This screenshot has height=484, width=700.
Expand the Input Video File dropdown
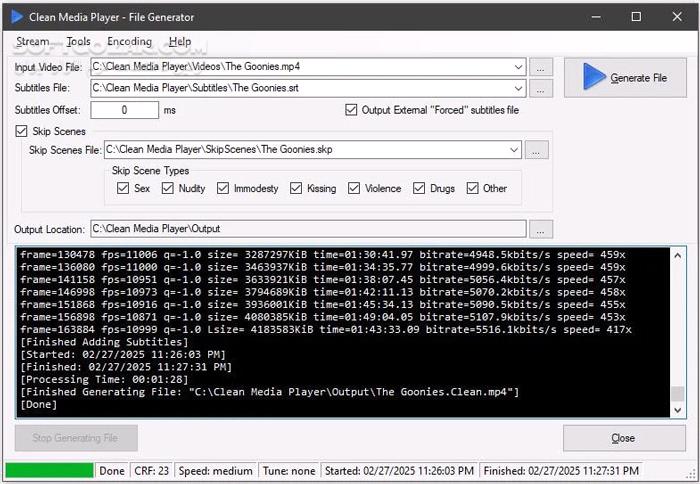(517, 67)
